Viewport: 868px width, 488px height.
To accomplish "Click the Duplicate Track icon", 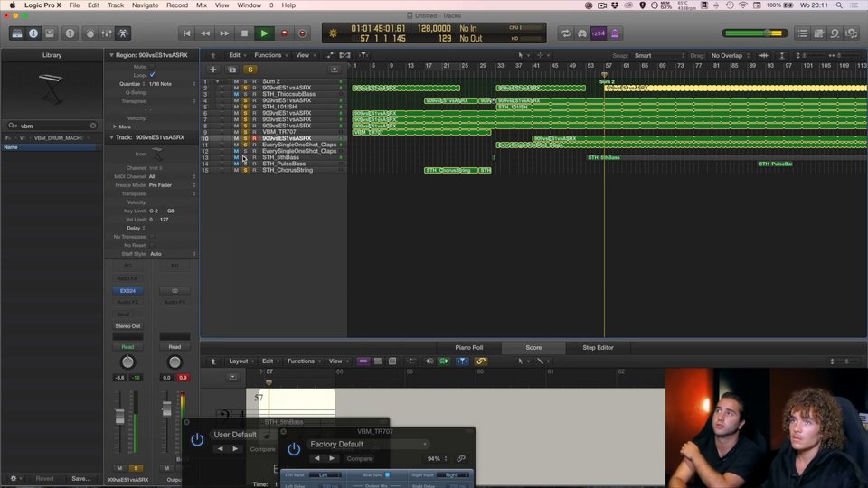I will pyautogui.click(x=232, y=70).
